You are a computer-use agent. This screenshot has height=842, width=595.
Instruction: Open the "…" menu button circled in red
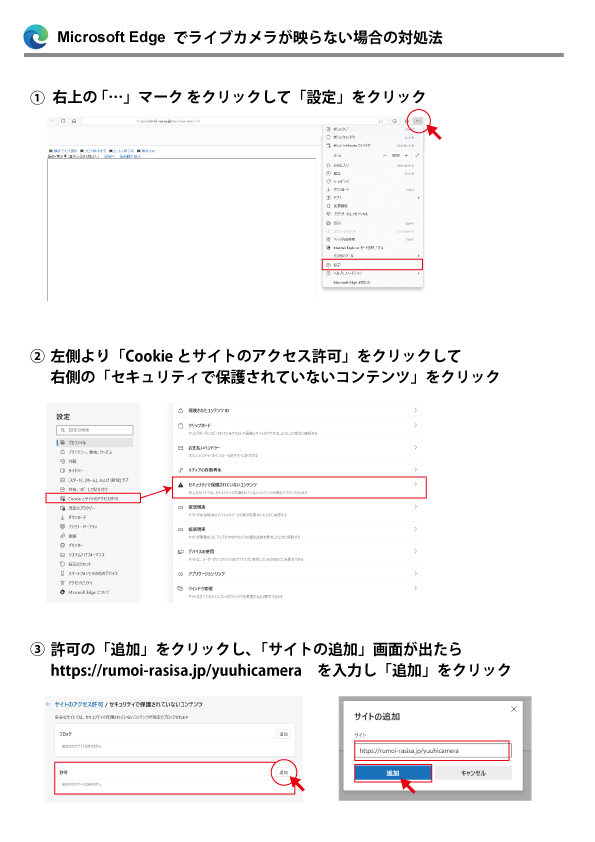pos(418,121)
